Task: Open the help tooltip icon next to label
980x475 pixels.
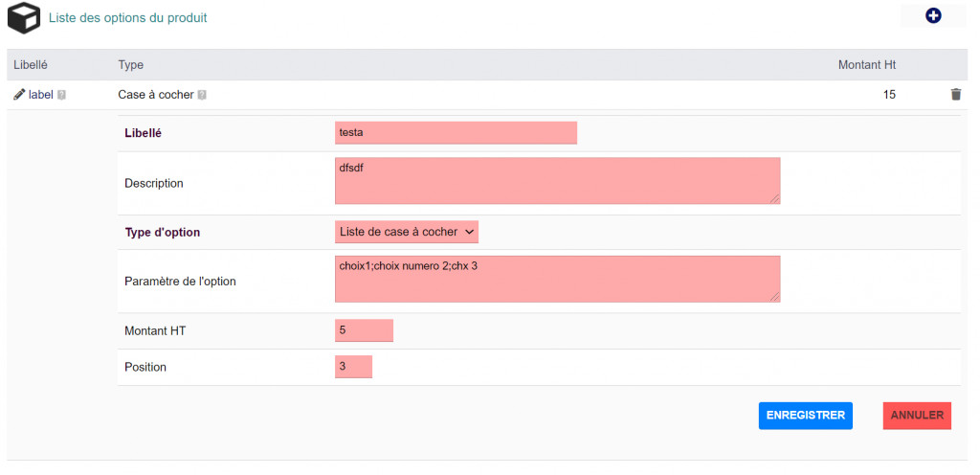Action: [x=61, y=96]
